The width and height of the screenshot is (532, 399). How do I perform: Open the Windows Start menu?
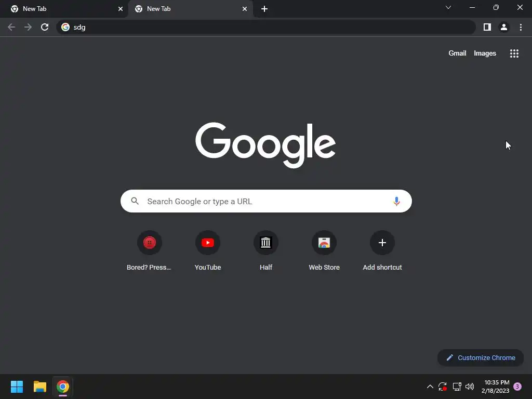tap(17, 387)
